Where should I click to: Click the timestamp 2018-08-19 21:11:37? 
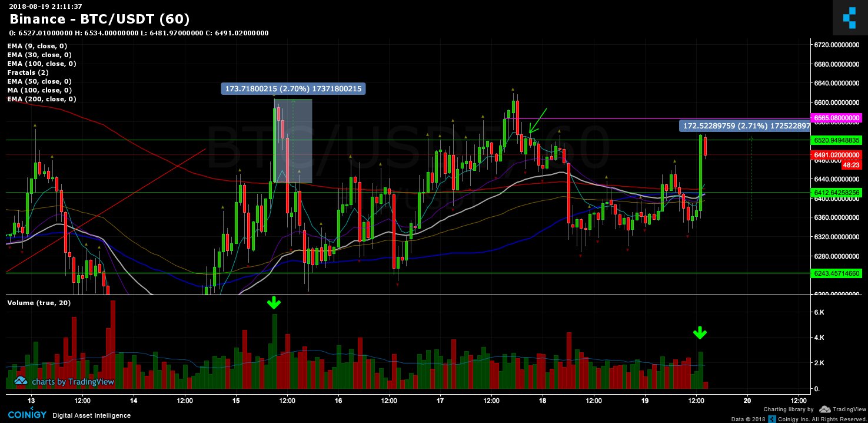45,5
